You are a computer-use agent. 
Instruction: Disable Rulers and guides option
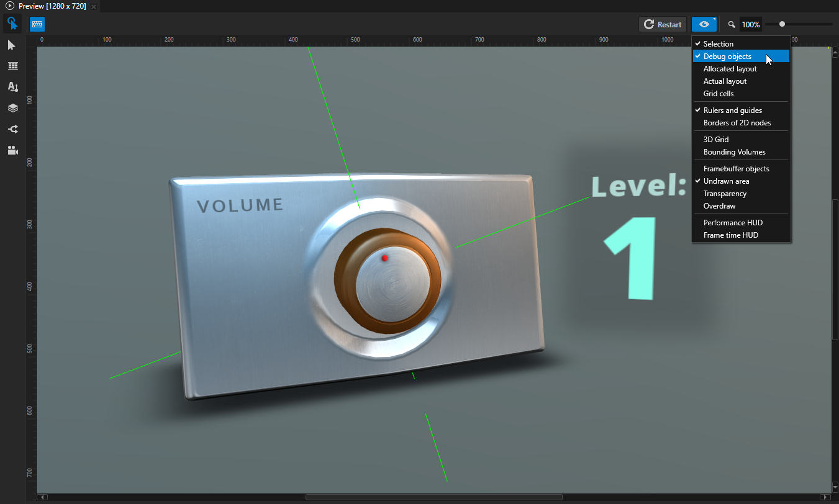[732, 110]
